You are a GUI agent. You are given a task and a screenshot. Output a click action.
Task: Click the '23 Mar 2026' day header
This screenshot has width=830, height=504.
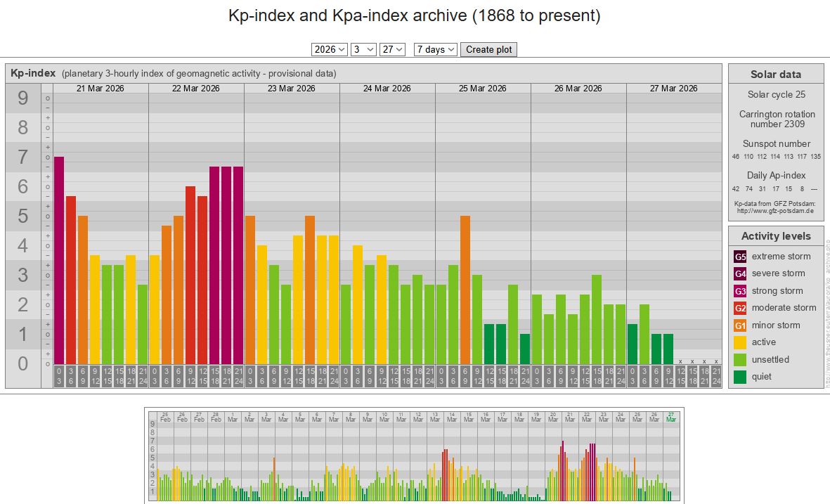click(x=292, y=89)
